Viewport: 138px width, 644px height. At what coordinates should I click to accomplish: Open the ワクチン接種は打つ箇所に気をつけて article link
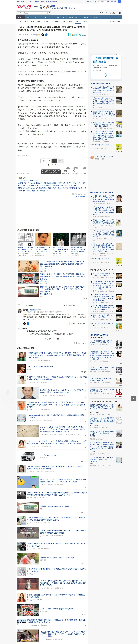click(63, 583)
